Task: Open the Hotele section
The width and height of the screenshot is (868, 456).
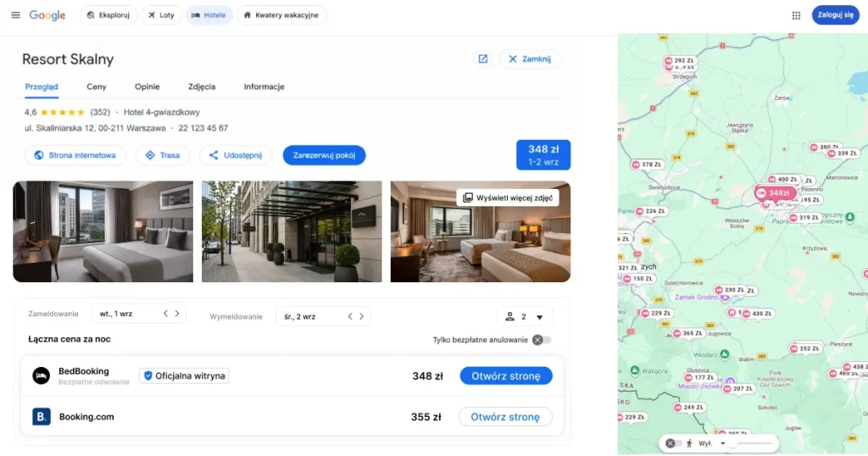Action: tap(209, 15)
